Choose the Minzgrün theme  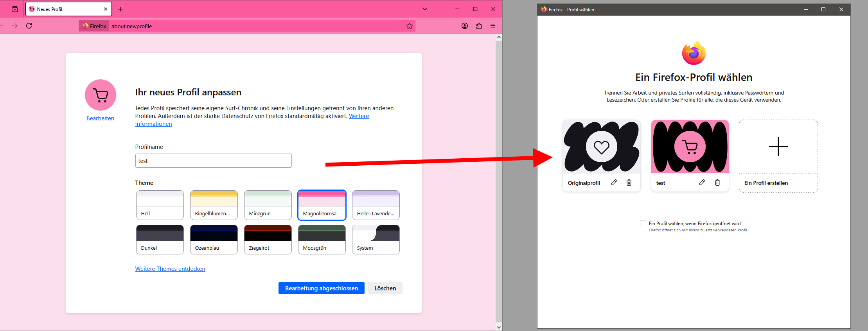point(268,205)
